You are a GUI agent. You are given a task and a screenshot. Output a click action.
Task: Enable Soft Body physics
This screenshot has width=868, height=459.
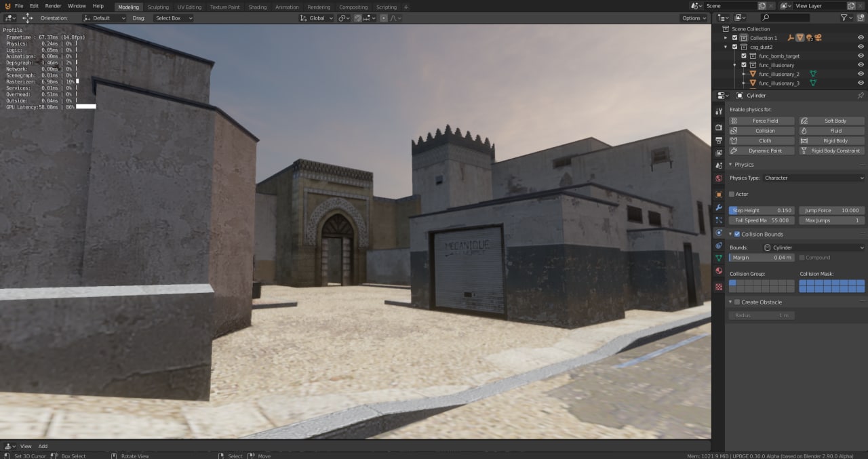pos(832,121)
